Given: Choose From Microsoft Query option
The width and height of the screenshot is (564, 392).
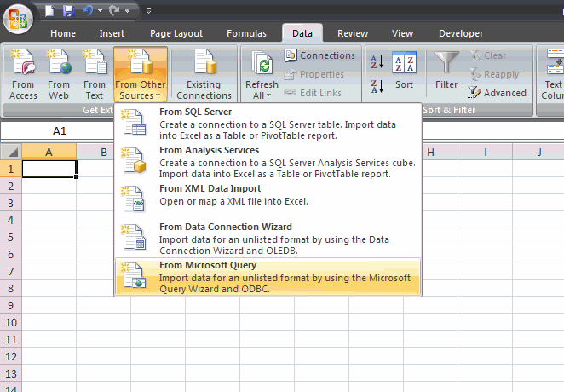Looking at the screenshot, I should 268,277.
